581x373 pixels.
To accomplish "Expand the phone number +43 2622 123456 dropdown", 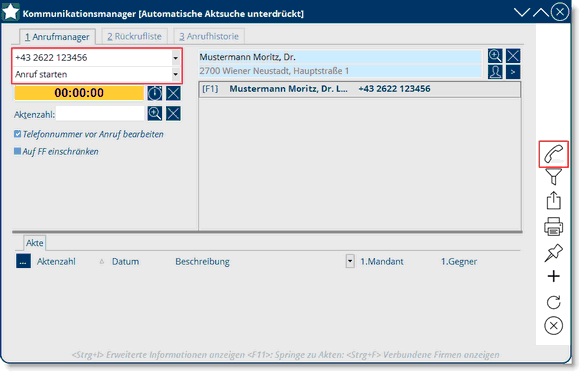I will coord(176,58).
